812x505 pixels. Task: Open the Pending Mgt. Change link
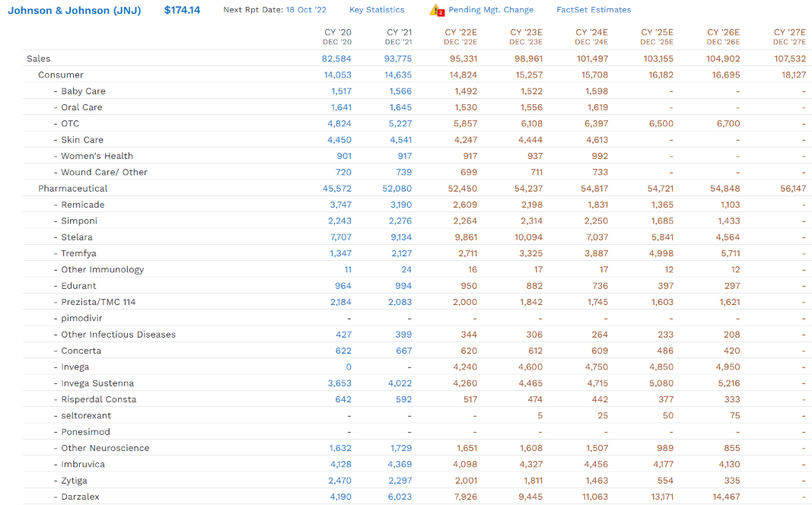[490, 10]
